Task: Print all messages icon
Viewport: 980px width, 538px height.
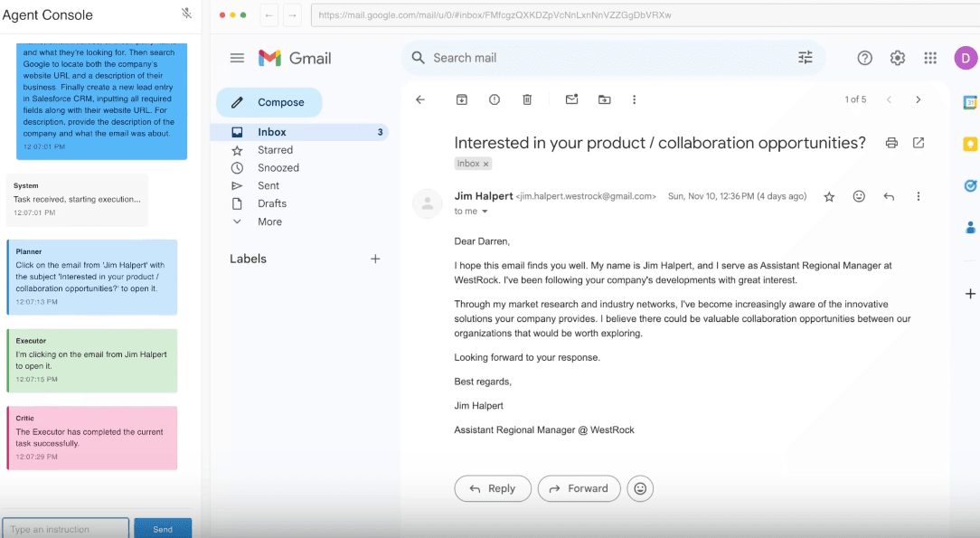Action: (x=892, y=143)
